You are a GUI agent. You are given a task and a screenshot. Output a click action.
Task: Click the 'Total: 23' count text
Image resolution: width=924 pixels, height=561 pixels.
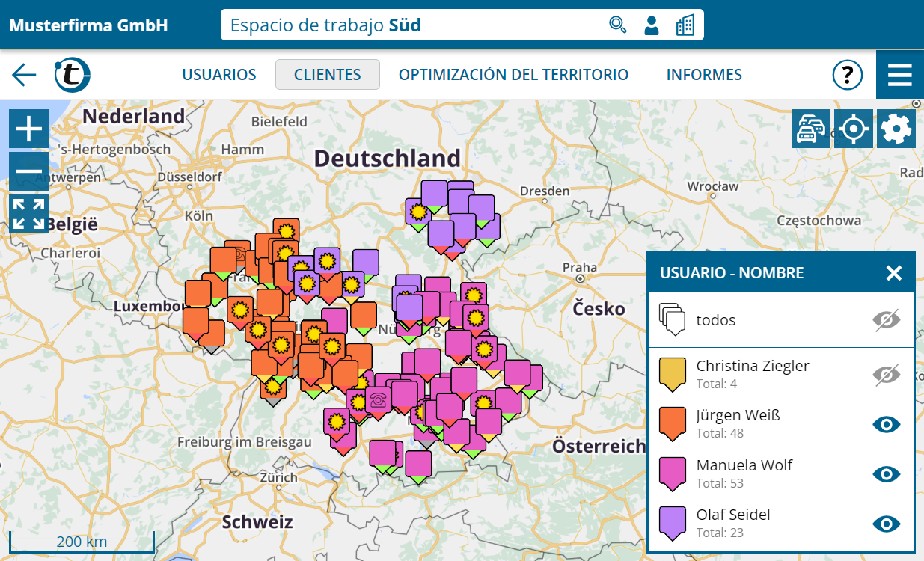point(720,533)
